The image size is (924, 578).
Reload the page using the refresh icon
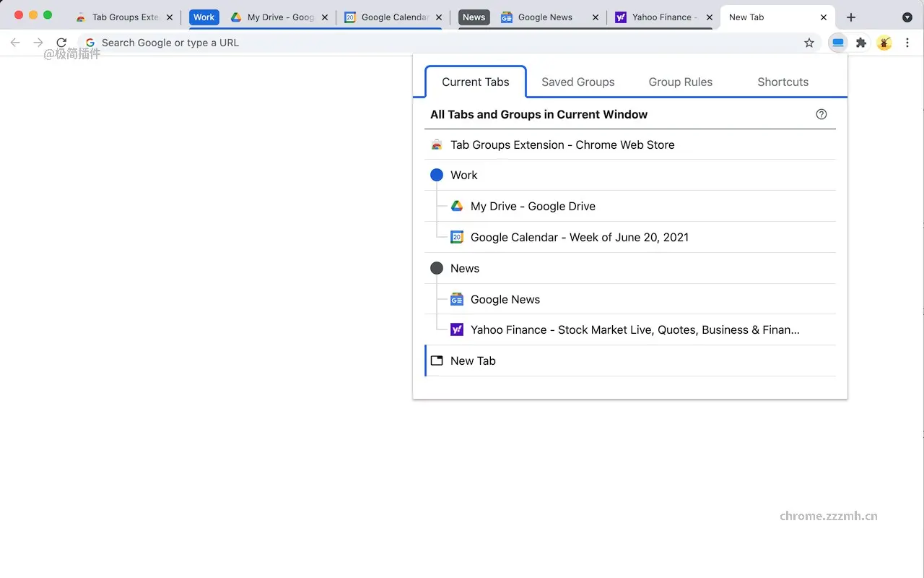pos(61,43)
